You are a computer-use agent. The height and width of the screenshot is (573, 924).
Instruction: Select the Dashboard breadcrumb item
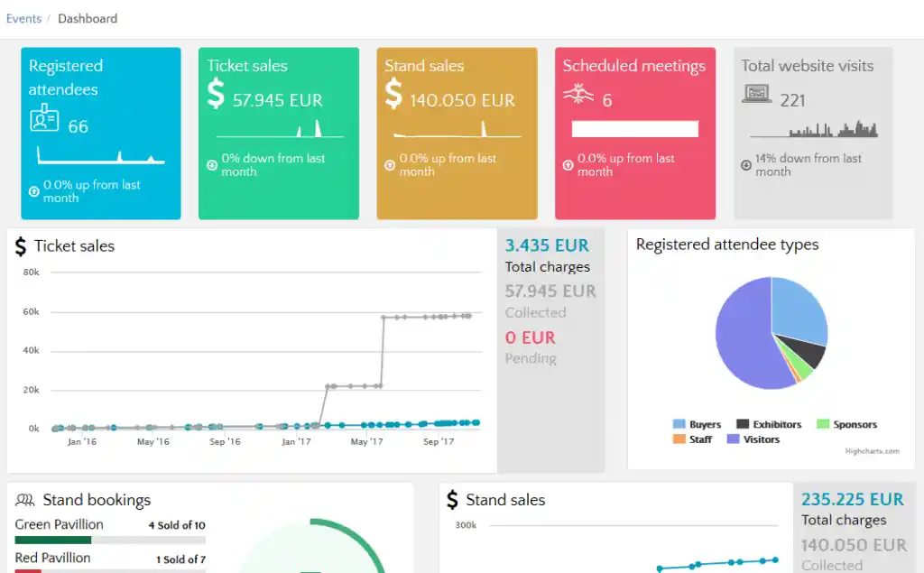(88, 19)
